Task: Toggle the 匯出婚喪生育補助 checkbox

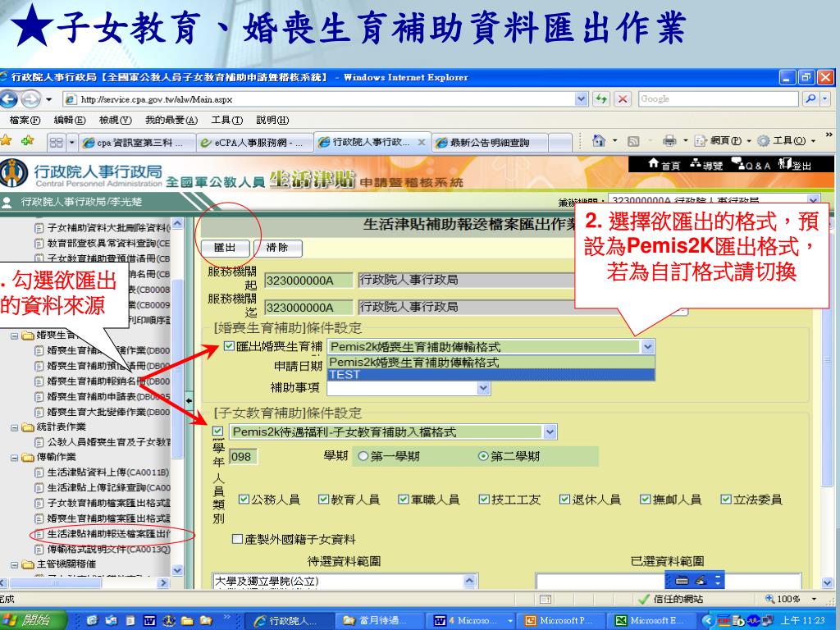Action: pos(229,346)
